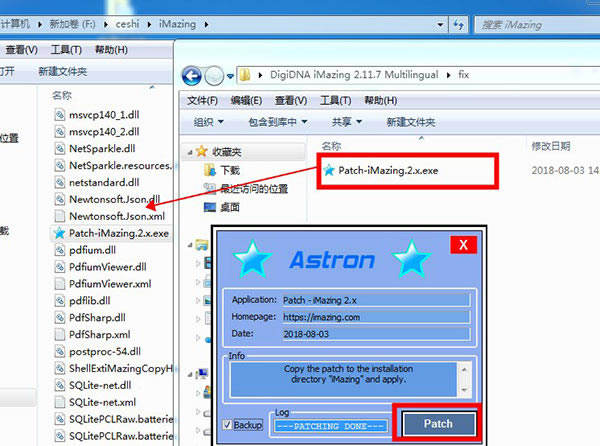Open 最近访问的位置 in favorites
600x446 pixels.
click(253, 189)
